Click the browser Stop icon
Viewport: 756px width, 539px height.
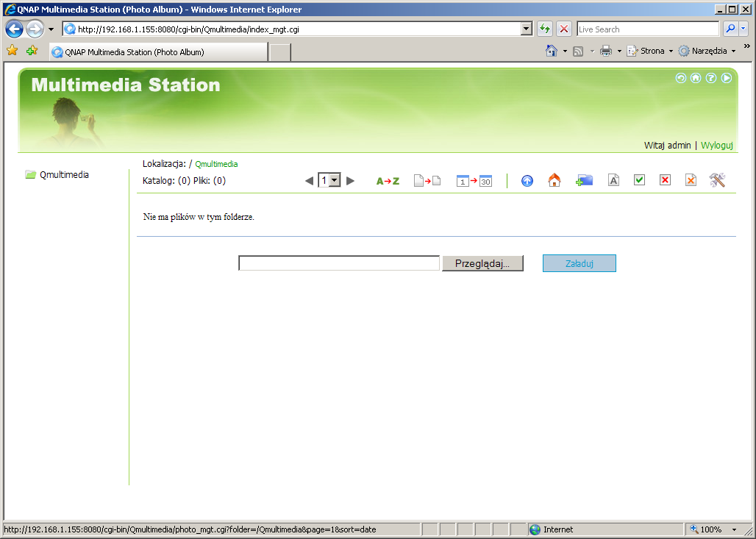click(x=563, y=29)
